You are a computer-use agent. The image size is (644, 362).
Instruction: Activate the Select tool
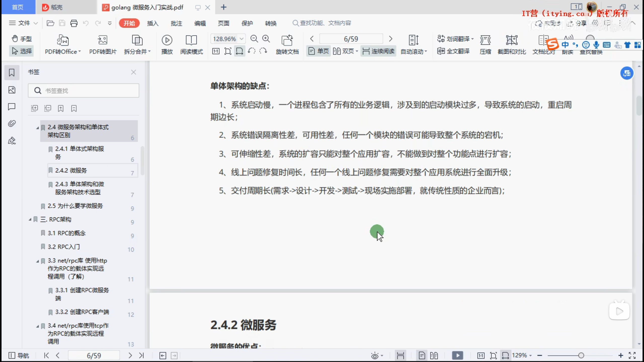point(22,51)
